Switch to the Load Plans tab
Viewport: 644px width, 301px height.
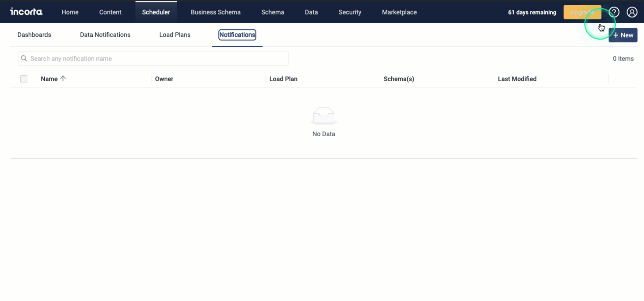click(x=175, y=35)
